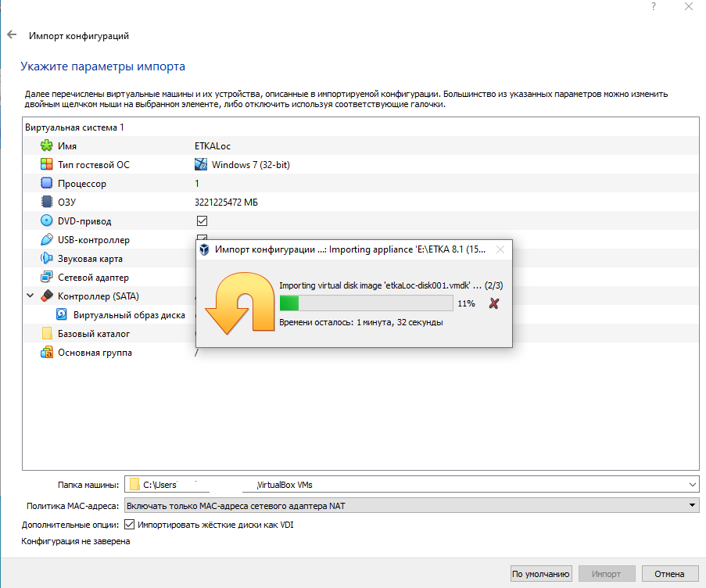Click the VirtualBox cube icon in progress dialog
706x588 pixels.
(x=204, y=249)
